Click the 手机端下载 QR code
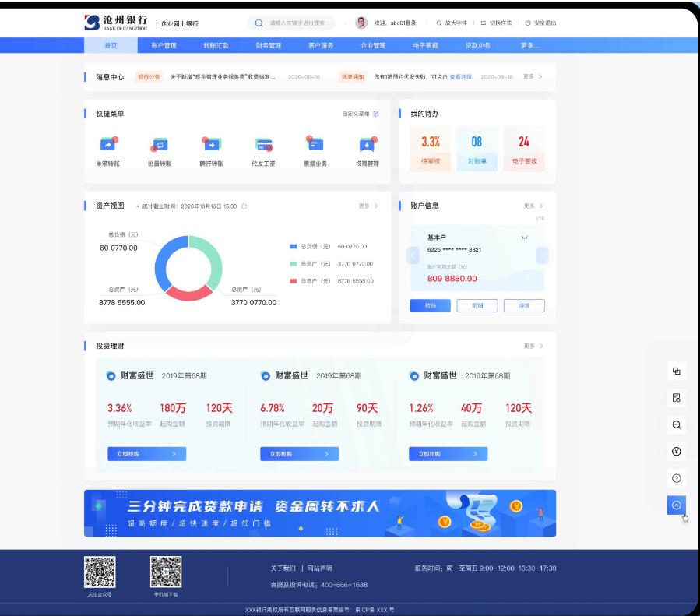700x616 pixels. (166, 572)
